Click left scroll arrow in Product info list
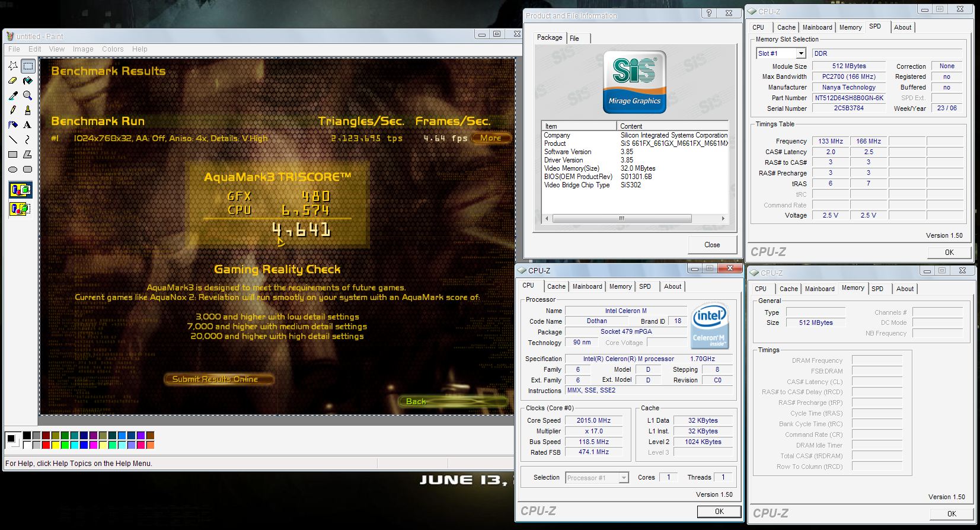Screen dimensions: 980x530 pos(547,219)
